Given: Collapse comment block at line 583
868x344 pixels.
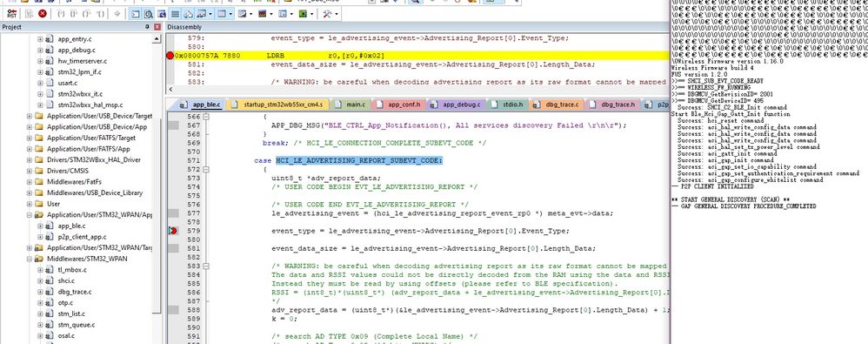Looking at the screenshot, I should [x=206, y=266].
